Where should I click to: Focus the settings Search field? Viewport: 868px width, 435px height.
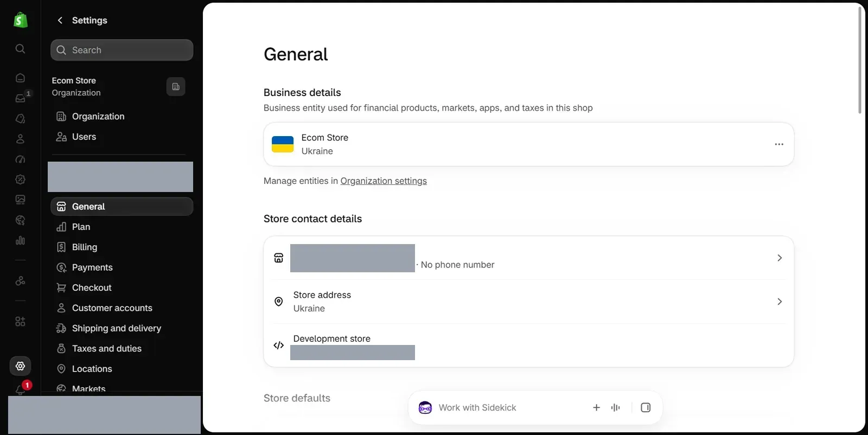pyautogui.click(x=122, y=50)
